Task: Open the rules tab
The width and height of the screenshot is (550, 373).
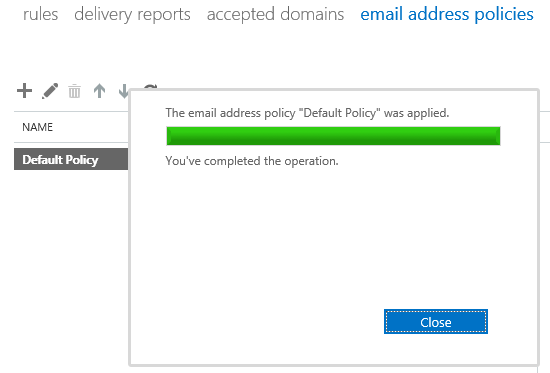Action: click(x=40, y=15)
